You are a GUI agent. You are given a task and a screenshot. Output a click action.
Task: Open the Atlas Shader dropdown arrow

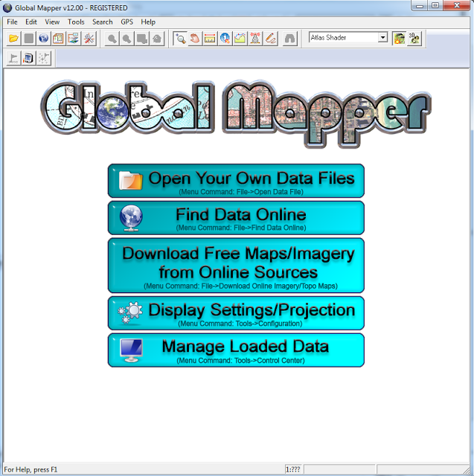tap(383, 37)
